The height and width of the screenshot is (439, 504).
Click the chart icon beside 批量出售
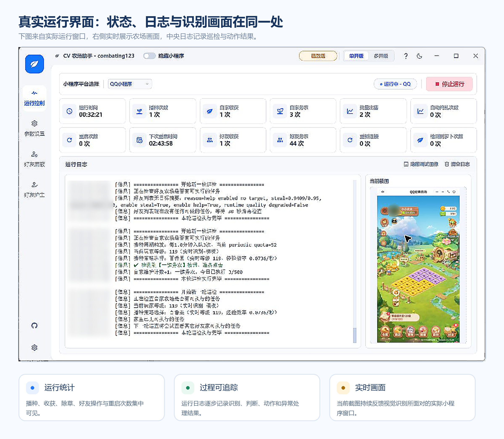350,111
